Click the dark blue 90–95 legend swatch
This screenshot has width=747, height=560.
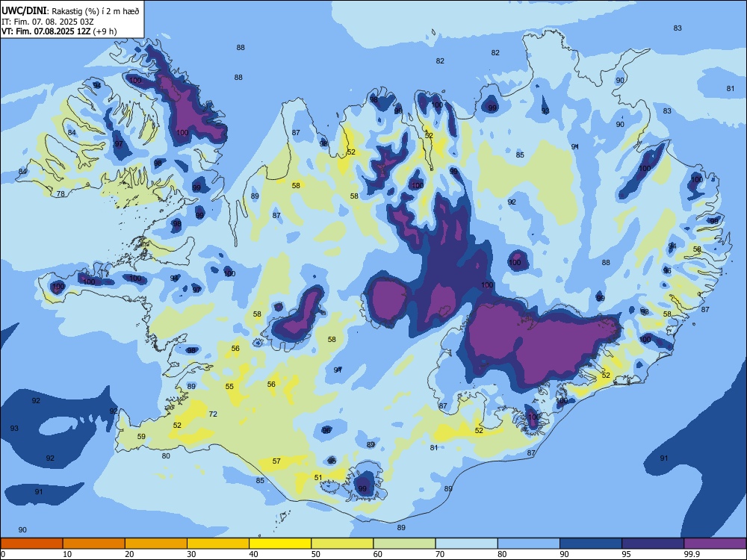click(x=591, y=544)
